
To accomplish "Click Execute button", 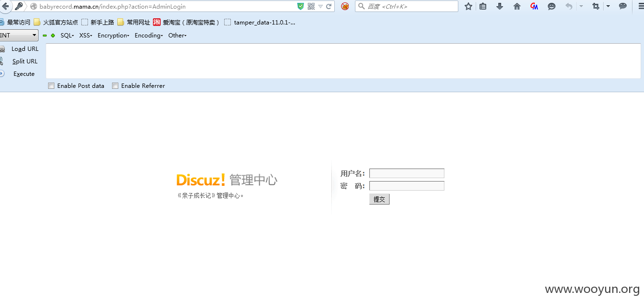I will pyautogui.click(x=24, y=74).
